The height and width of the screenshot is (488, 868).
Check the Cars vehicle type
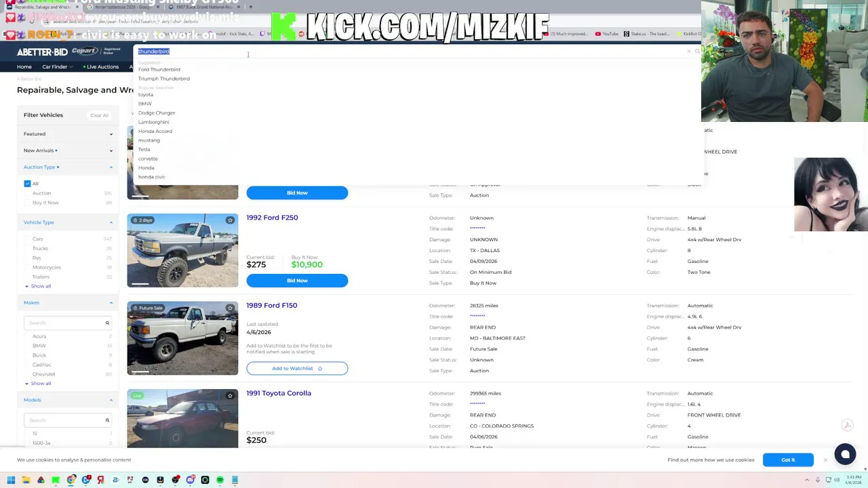coord(27,239)
